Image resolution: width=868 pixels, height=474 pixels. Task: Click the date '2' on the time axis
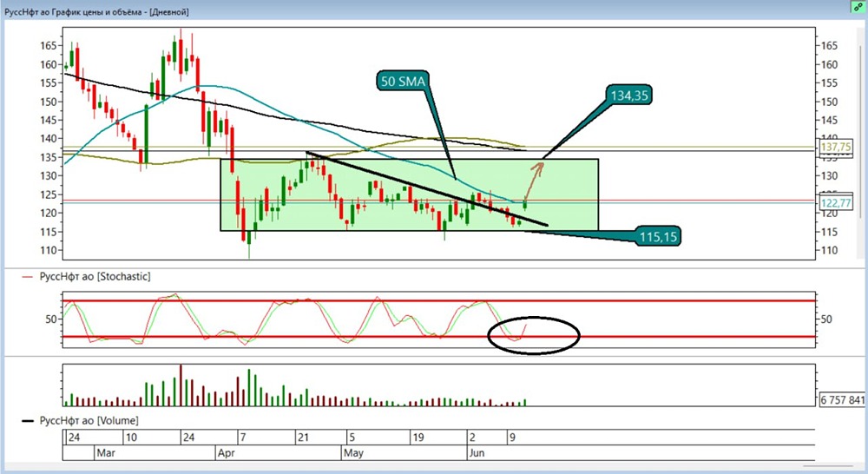(x=473, y=438)
